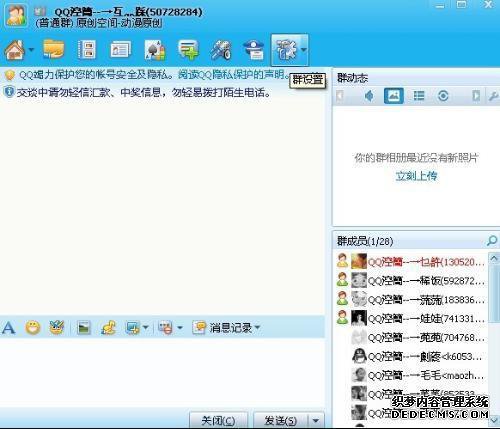Expand the screenshot options dropdown arrow
Image resolution: width=500 pixels, height=429 pixels.
pyautogui.click(x=145, y=327)
